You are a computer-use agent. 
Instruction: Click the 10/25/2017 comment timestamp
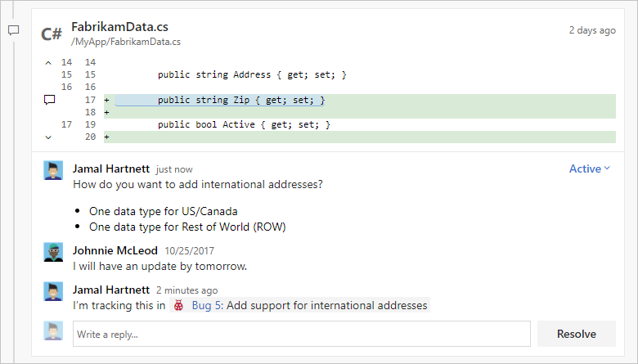pos(189,250)
